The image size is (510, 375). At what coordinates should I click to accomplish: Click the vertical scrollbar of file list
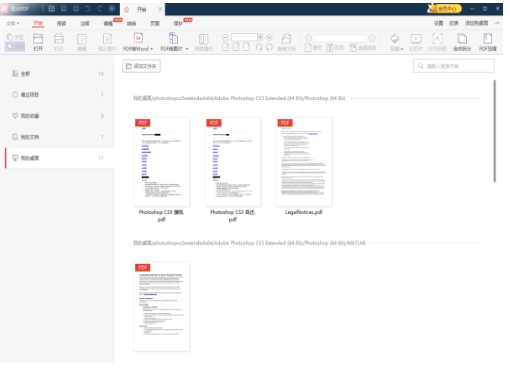(x=495, y=131)
